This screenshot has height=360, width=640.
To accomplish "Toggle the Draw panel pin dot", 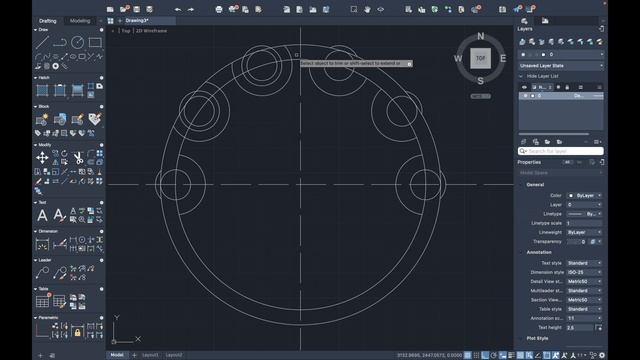I will (101, 30).
